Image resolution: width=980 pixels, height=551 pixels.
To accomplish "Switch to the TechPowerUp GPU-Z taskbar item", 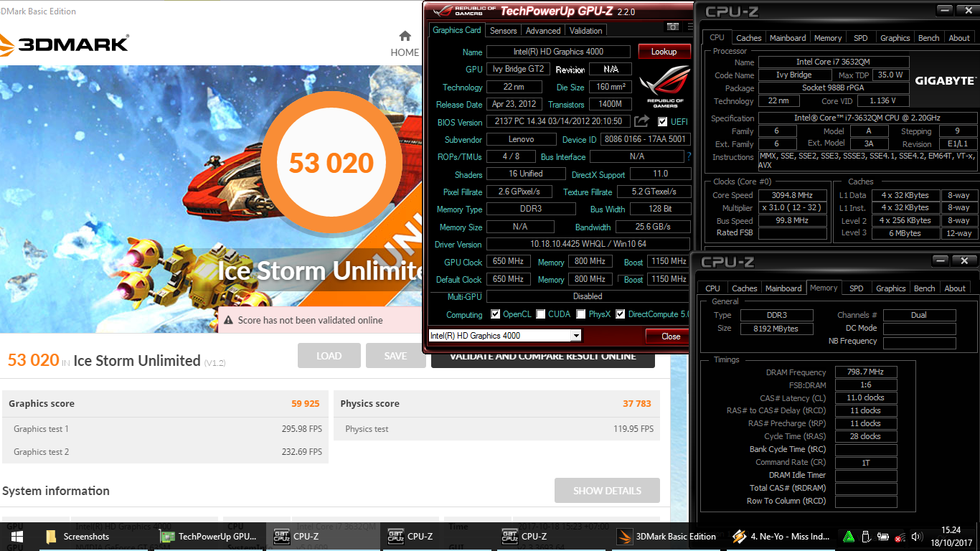I will point(208,536).
